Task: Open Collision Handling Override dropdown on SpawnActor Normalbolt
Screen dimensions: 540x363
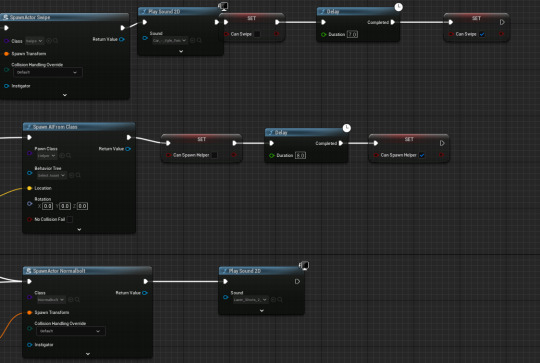Action: (x=71, y=331)
